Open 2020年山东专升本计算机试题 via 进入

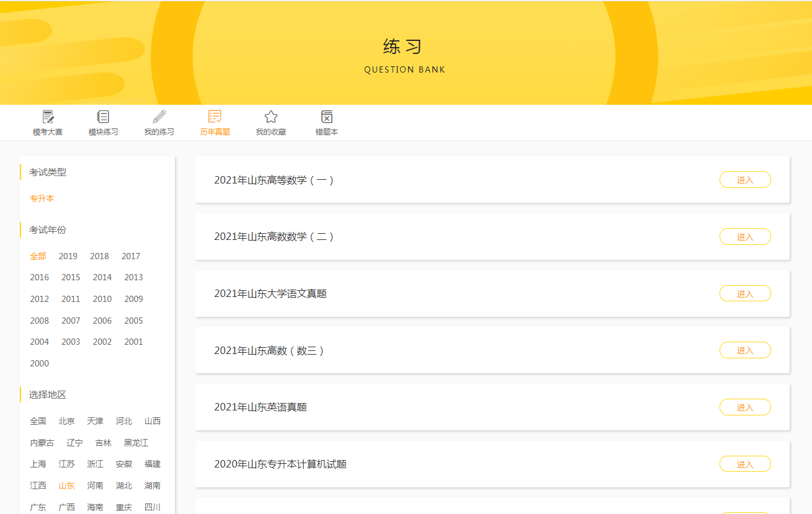(x=745, y=464)
